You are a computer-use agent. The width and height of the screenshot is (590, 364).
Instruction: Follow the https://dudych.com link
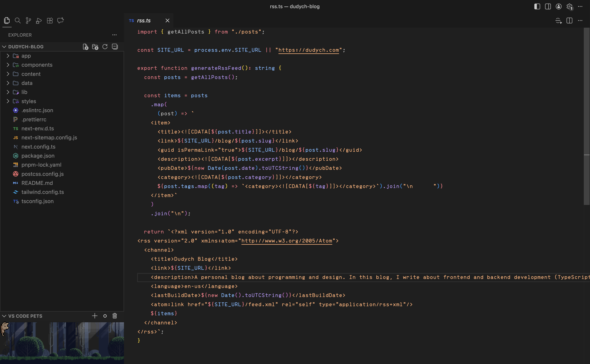point(308,50)
